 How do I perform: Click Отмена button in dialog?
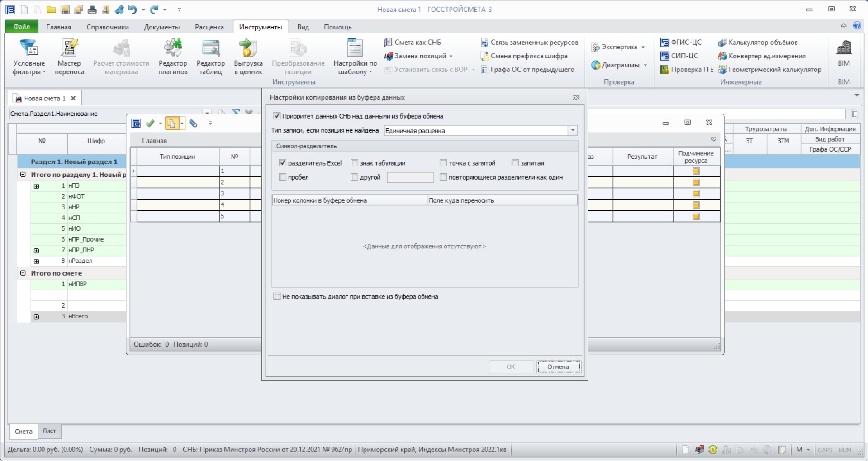tap(559, 367)
